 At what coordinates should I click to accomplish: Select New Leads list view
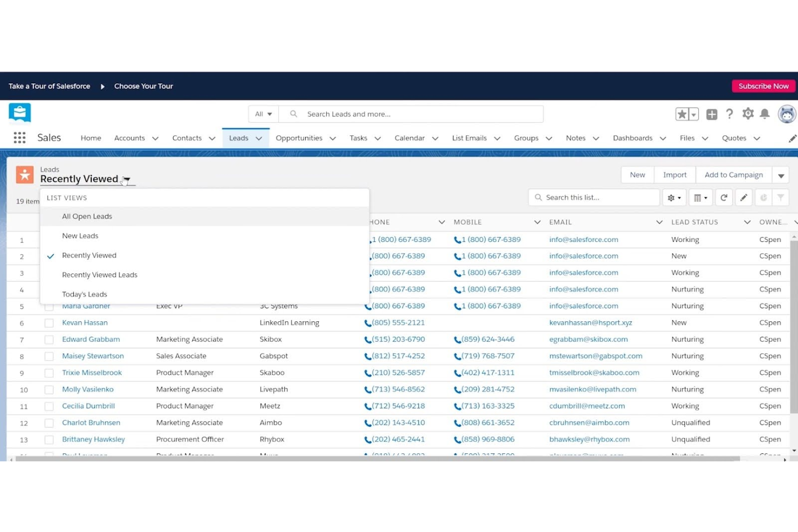(x=204, y=236)
